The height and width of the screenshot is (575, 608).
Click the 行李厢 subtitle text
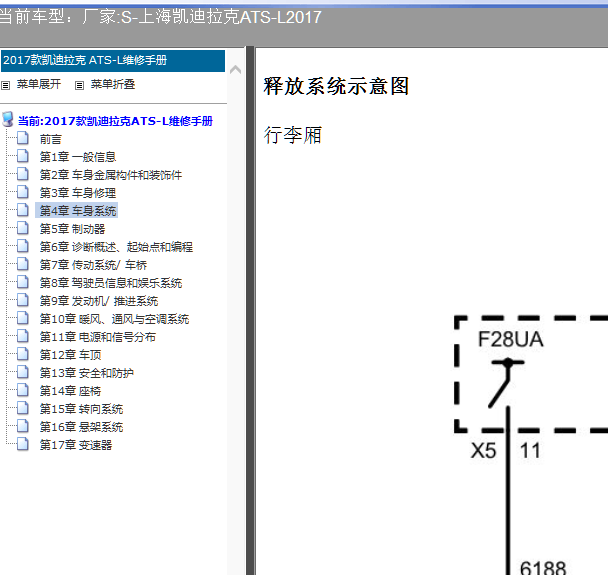(293, 135)
